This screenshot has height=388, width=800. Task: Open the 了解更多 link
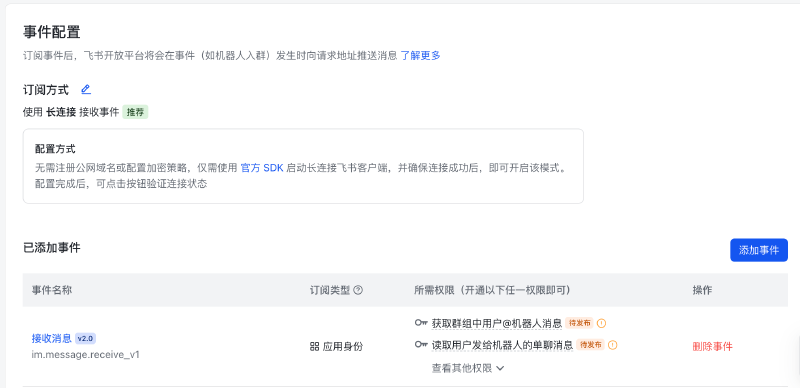coord(420,56)
